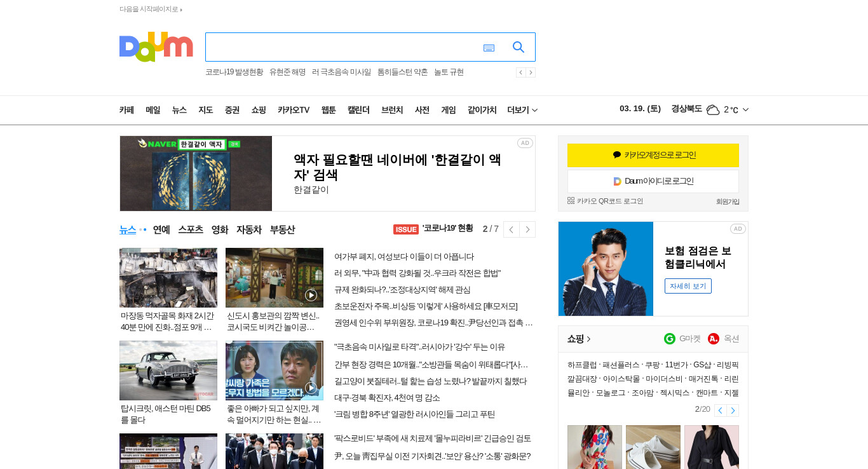Open the white sneakers shopping thumbnail
The width and height of the screenshot is (868, 469).
click(x=653, y=447)
